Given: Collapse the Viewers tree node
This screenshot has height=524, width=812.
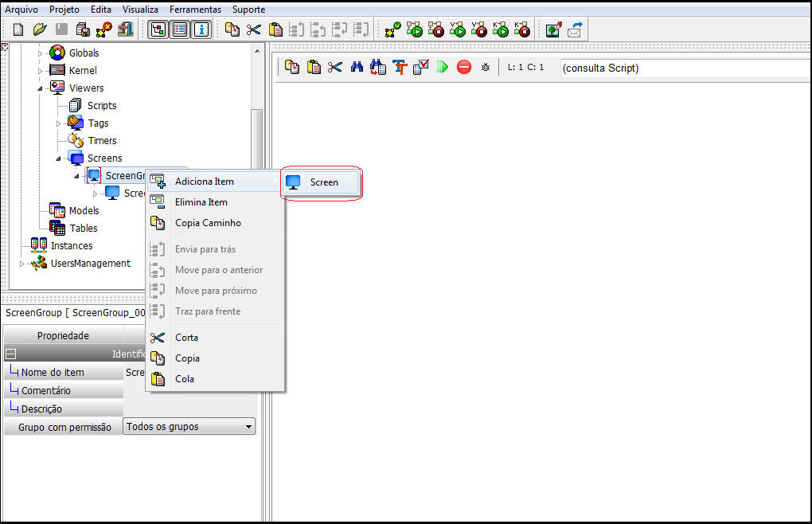Looking at the screenshot, I should tap(40, 88).
